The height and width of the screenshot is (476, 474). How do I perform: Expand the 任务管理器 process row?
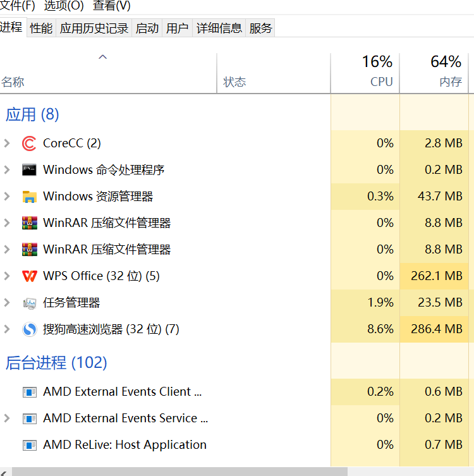click(7, 303)
